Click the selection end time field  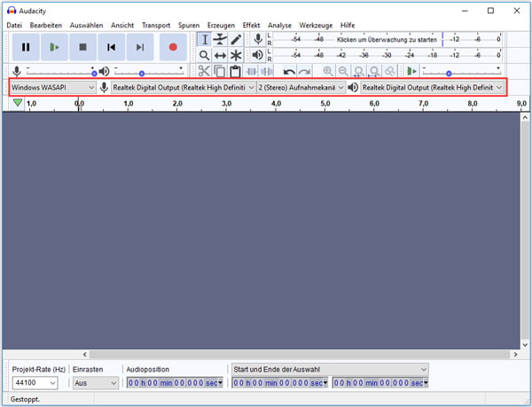click(380, 383)
